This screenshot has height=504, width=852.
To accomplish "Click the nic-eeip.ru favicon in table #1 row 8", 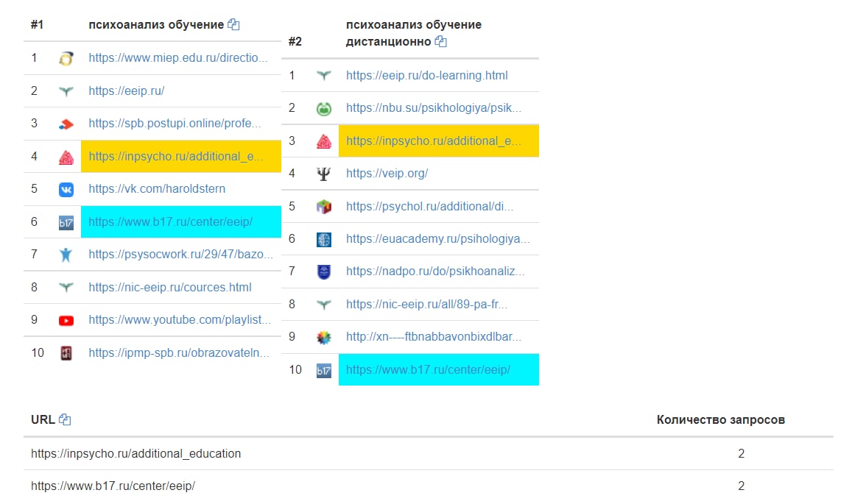I will point(66,287).
